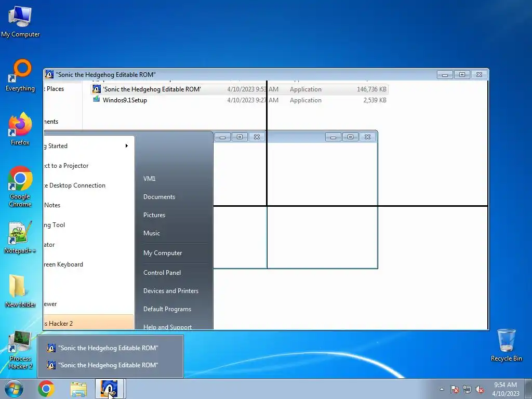Click the Sonic taskbar button
Screen dimensions: 532x399
click(109, 389)
